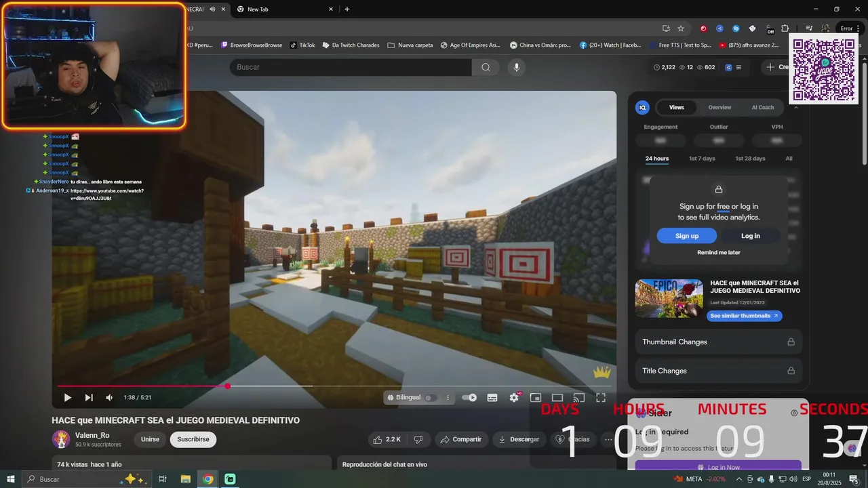The width and height of the screenshot is (868, 488).
Task: Switch to the Views tab
Action: click(x=677, y=107)
